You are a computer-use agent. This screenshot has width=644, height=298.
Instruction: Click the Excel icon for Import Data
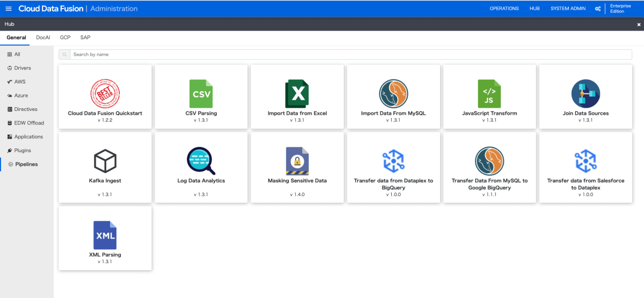(297, 94)
